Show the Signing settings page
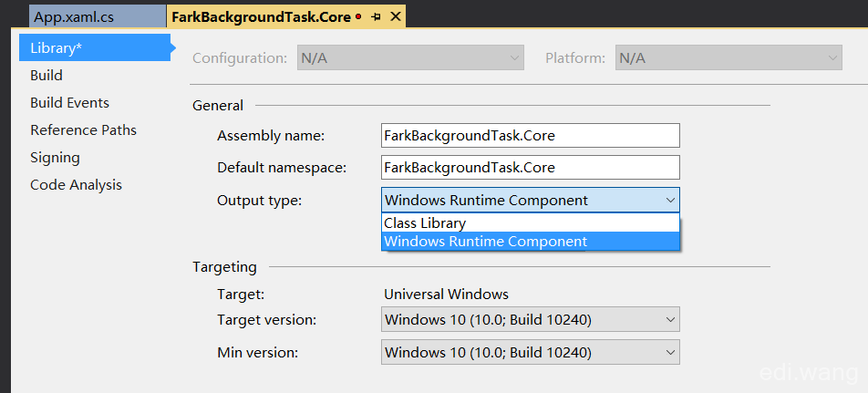This screenshot has height=393, width=868. click(56, 158)
